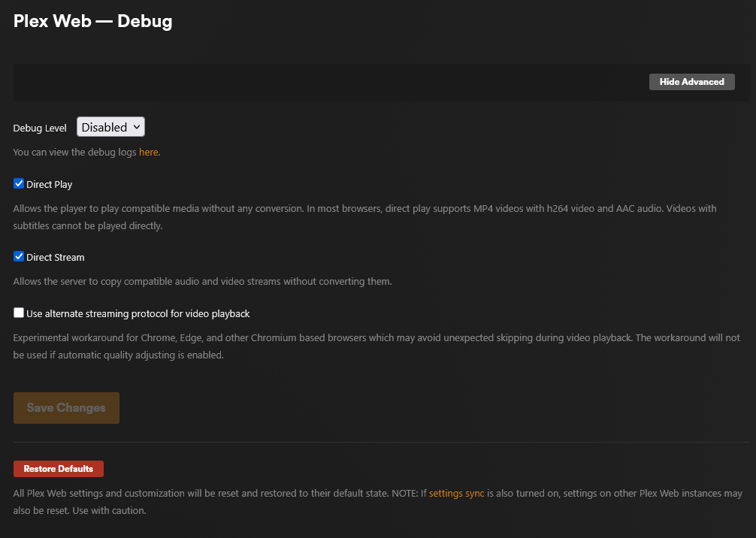Uncheck the Direct Play checkbox

tap(19, 183)
